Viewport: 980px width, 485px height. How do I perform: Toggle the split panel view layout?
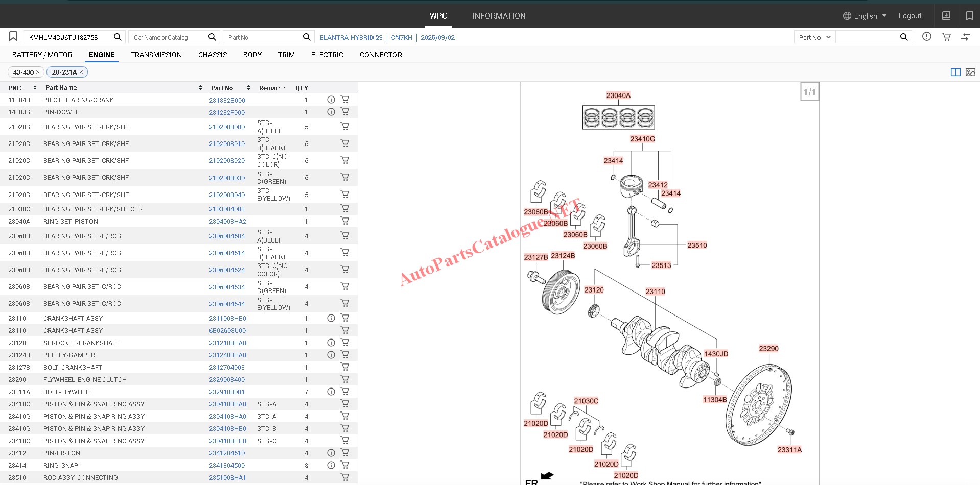tap(955, 72)
